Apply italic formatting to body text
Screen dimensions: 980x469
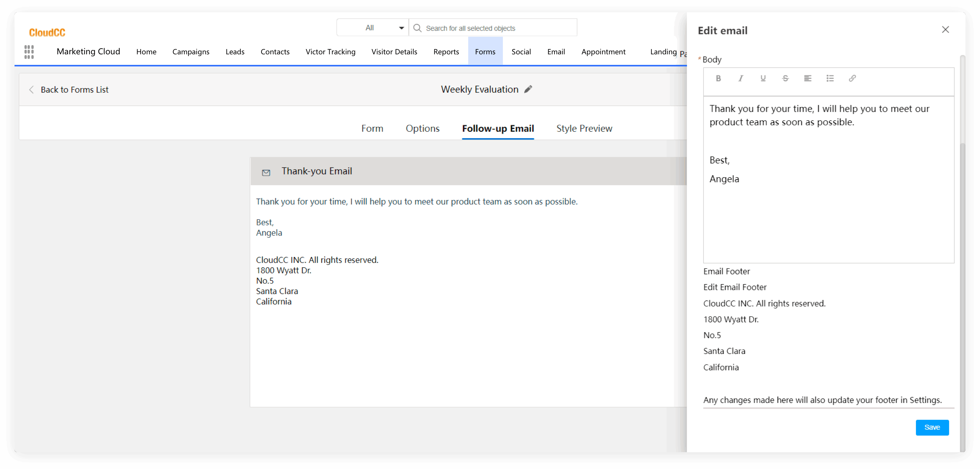(x=740, y=78)
